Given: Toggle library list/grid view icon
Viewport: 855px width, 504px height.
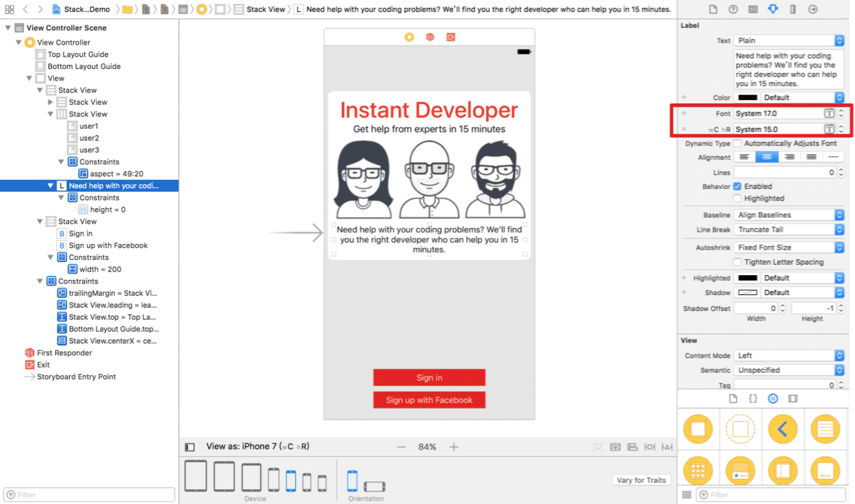Looking at the screenshot, I should pos(686,494).
